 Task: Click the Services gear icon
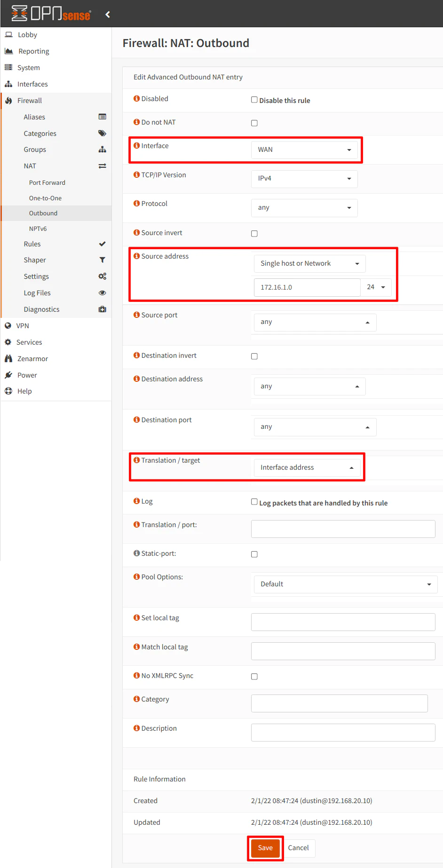[x=8, y=342]
